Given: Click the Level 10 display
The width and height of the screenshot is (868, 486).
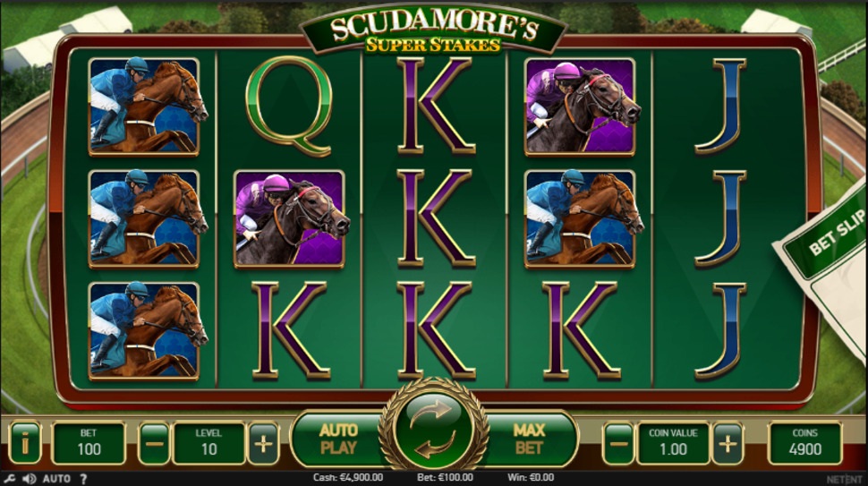Looking at the screenshot, I should click(208, 443).
